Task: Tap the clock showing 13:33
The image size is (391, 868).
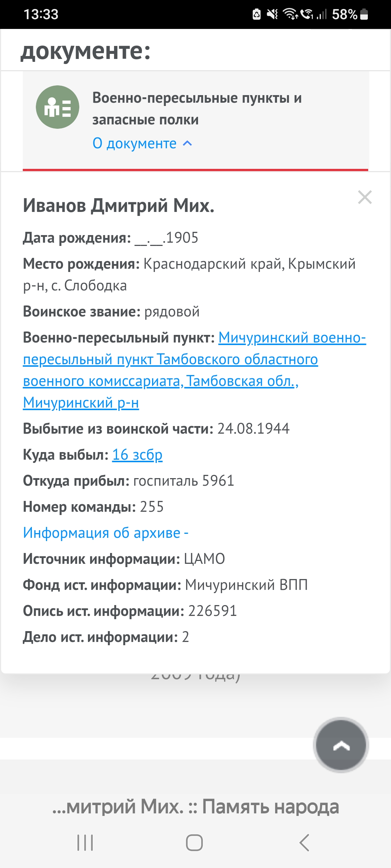Action: (41, 14)
